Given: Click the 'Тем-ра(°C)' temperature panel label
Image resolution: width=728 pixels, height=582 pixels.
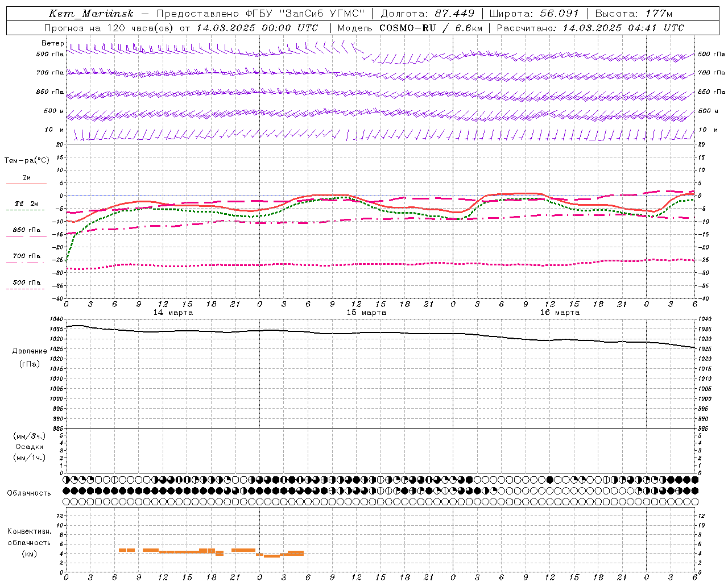Looking at the screenshot, I should tap(27, 160).
